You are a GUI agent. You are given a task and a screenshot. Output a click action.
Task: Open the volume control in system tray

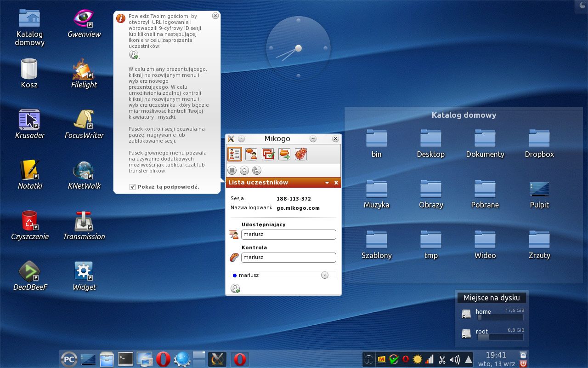click(455, 360)
